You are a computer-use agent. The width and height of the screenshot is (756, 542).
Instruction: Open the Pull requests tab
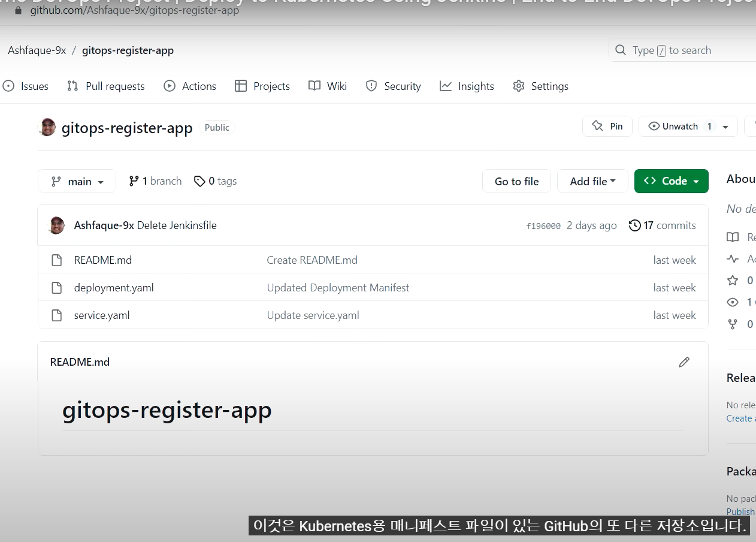click(106, 86)
